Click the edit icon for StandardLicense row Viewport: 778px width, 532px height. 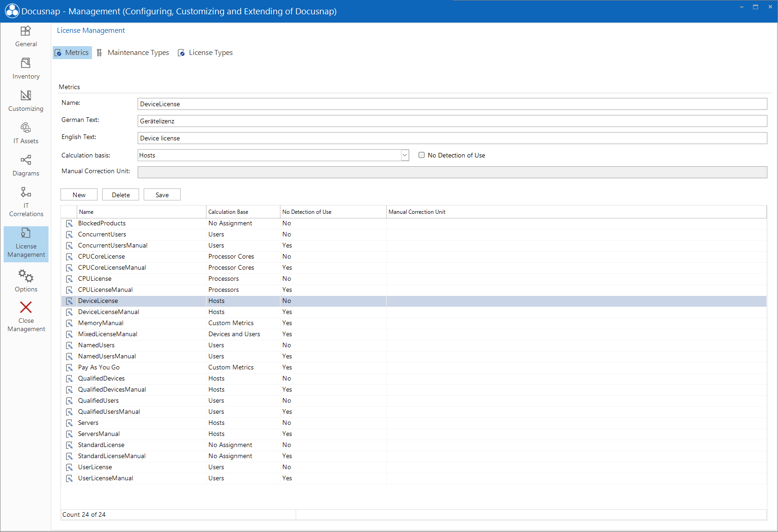pos(69,445)
